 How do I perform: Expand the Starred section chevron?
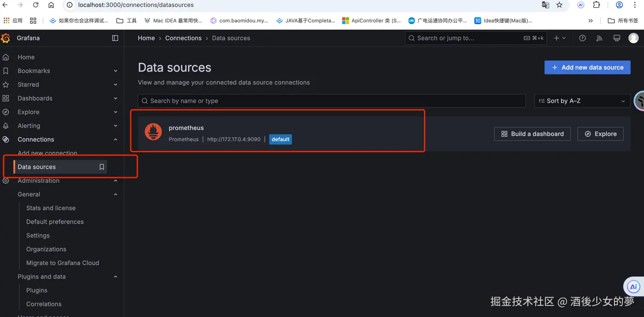pyautogui.click(x=115, y=85)
